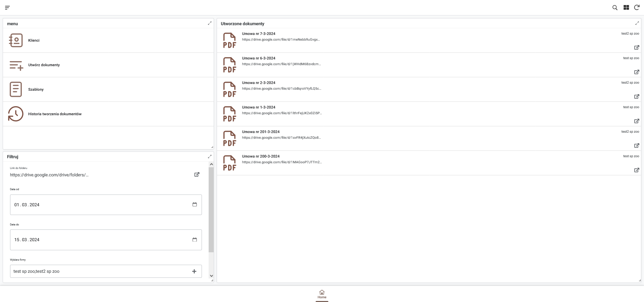The height and width of the screenshot is (302, 644).
Task: Open the Data od calendar picker
Action: [x=195, y=205]
